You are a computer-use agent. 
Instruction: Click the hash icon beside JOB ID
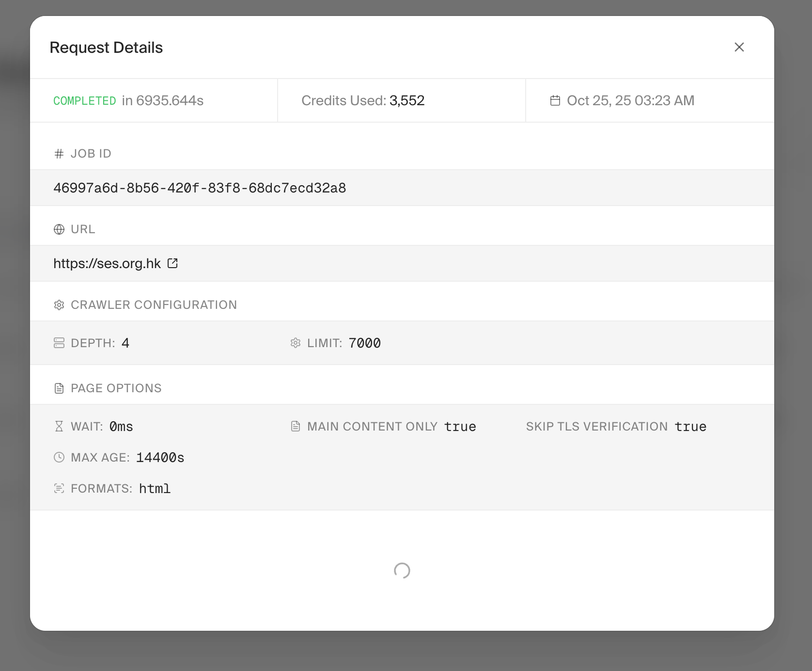point(59,154)
